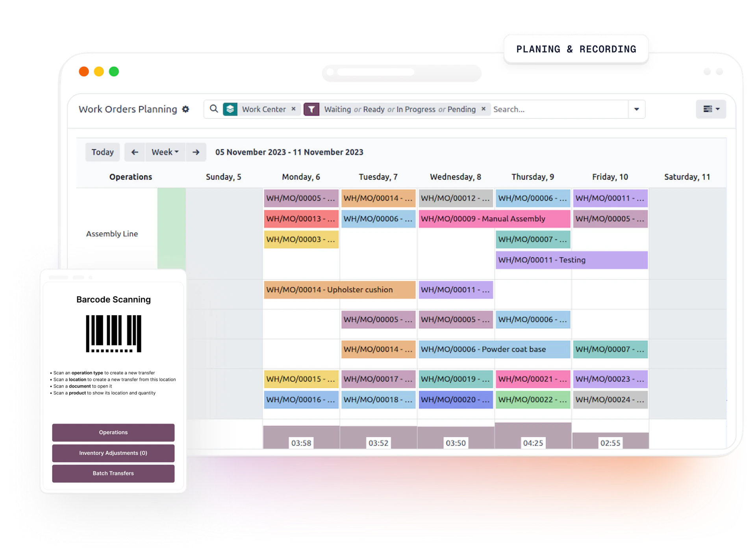Select the Thursday, 9 column header

533,177
